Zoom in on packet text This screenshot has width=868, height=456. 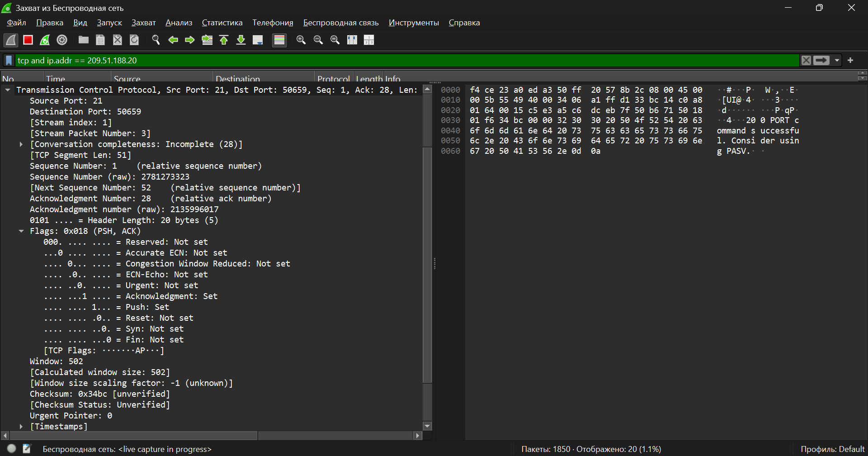[x=301, y=40]
